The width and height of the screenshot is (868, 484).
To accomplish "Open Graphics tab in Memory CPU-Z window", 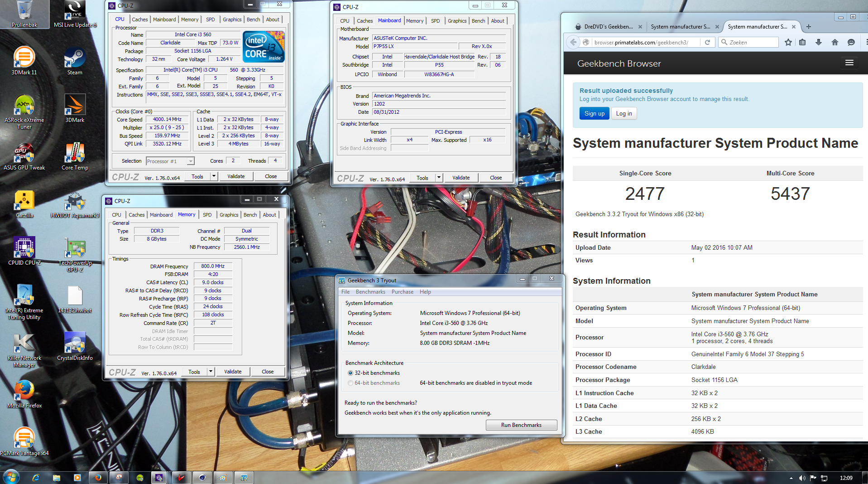I will (229, 215).
